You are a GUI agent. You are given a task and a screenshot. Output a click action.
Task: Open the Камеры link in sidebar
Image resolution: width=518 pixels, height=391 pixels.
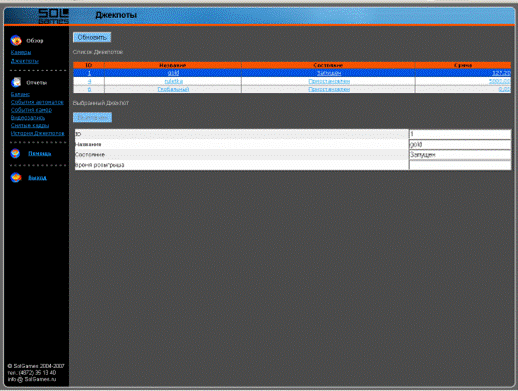[21, 52]
